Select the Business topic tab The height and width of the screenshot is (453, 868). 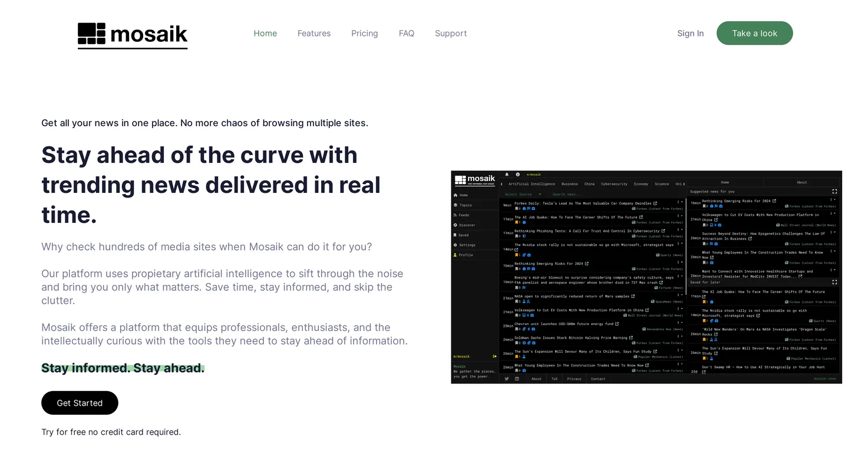[x=570, y=184]
